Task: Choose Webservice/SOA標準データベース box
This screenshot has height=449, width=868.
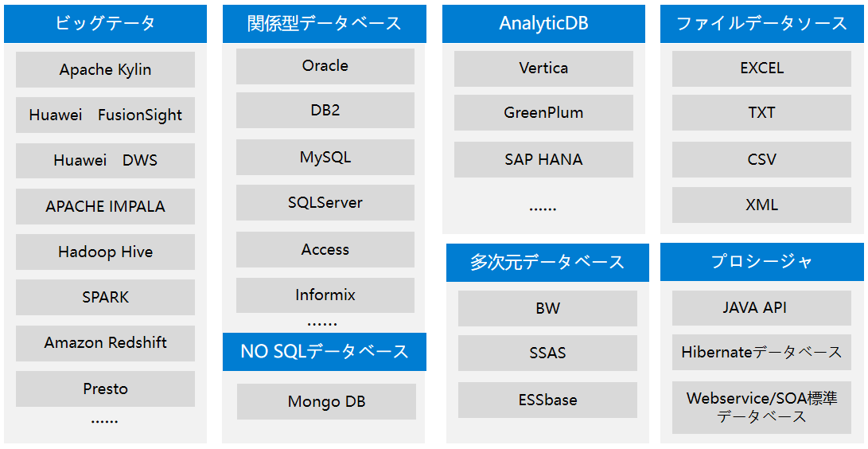Action: (761, 408)
